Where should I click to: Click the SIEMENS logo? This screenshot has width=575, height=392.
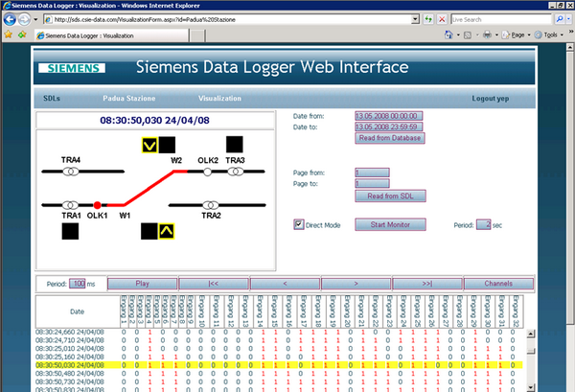[72, 68]
